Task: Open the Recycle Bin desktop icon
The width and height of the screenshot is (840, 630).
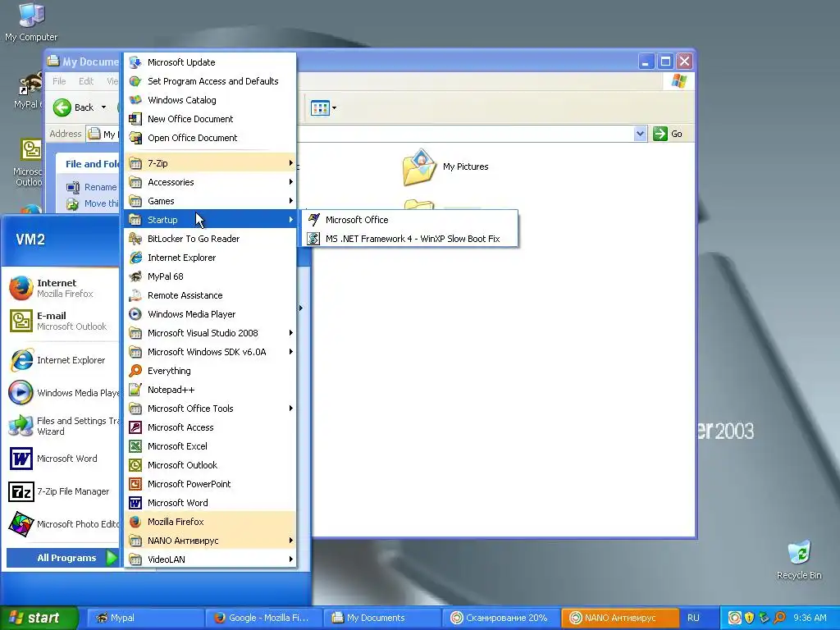Action: click(799, 560)
